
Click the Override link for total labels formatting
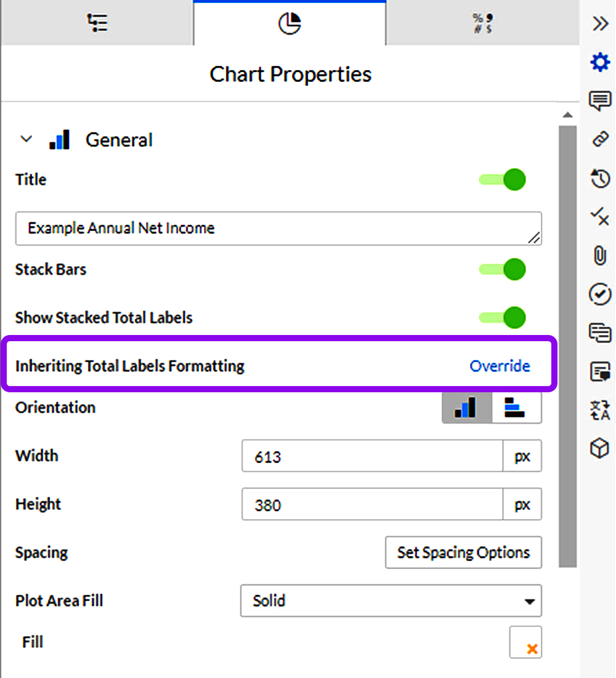tap(500, 366)
